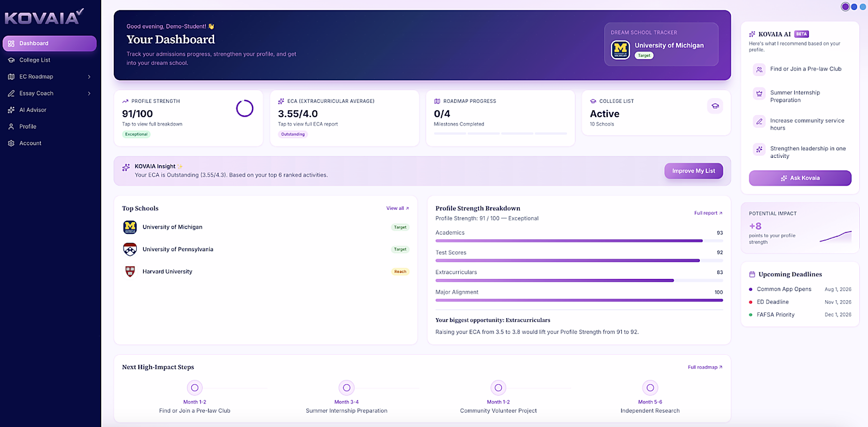Open the Full report link
The image size is (868, 427).
(708, 213)
